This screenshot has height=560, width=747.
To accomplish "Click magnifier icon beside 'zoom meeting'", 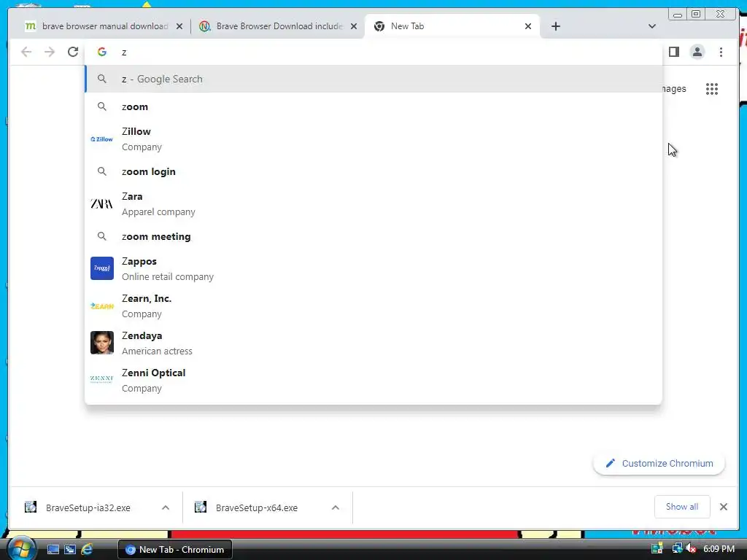I will [x=102, y=236].
